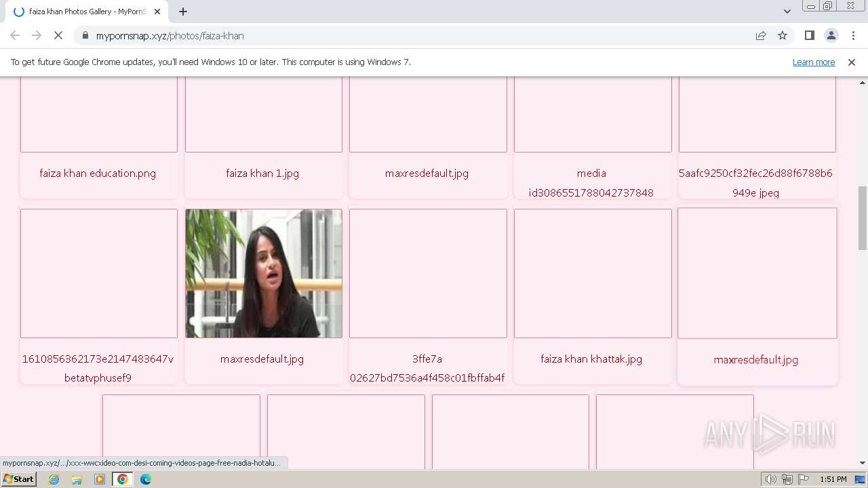Open the woman photo thumbnail

click(x=264, y=273)
